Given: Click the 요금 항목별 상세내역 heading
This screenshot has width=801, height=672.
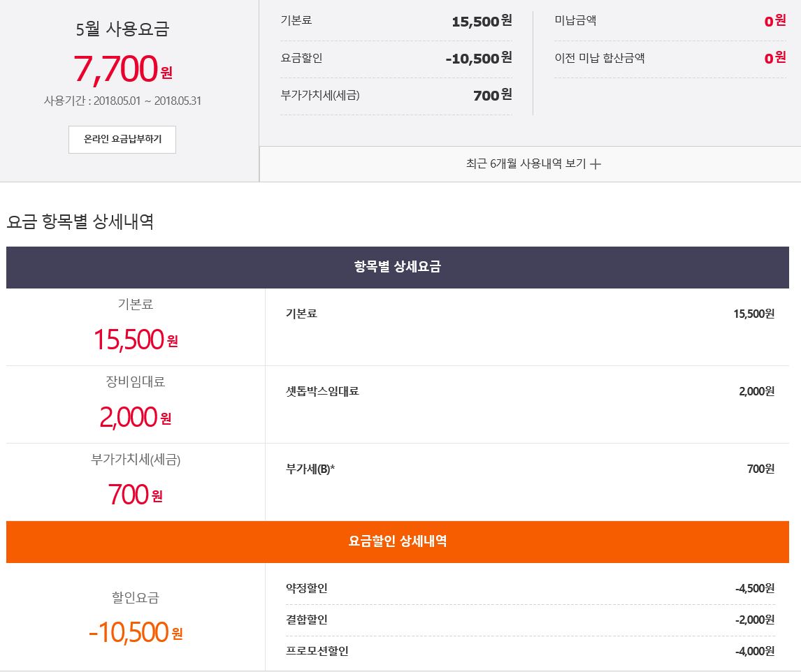Looking at the screenshot, I should 80,222.
